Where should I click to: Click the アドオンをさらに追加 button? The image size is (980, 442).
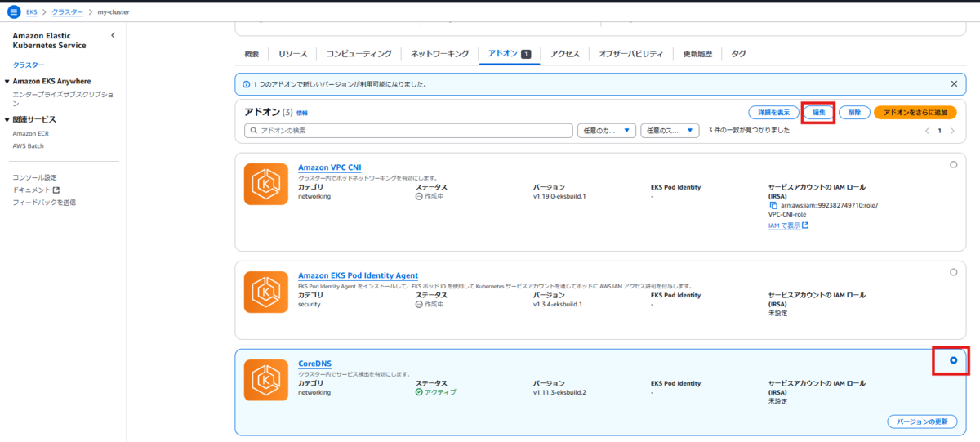(x=915, y=112)
